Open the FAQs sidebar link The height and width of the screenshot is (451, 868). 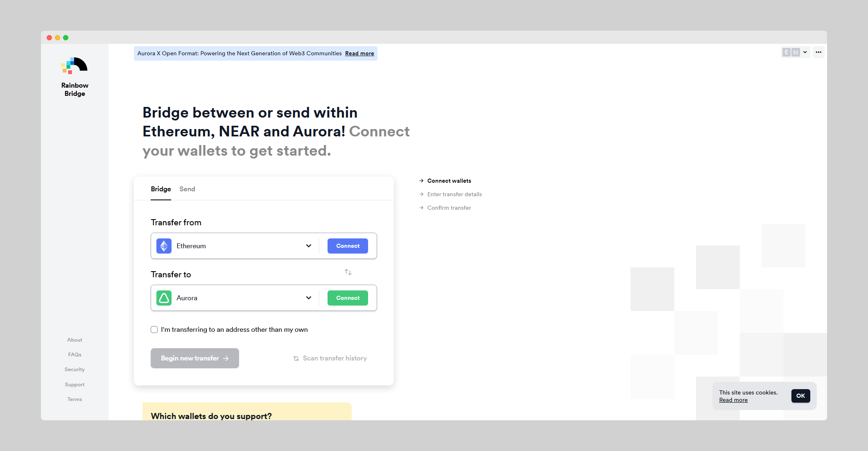[x=75, y=355]
